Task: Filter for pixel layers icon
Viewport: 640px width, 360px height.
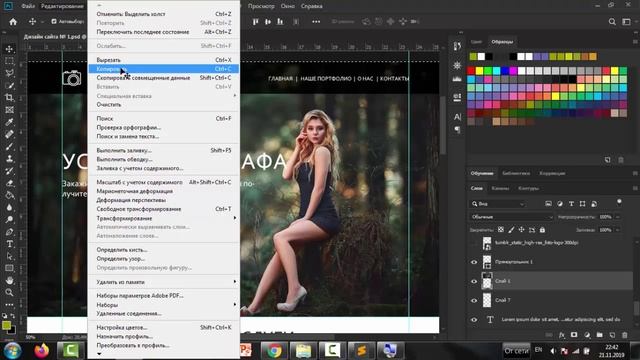Action: click(x=548, y=204)
